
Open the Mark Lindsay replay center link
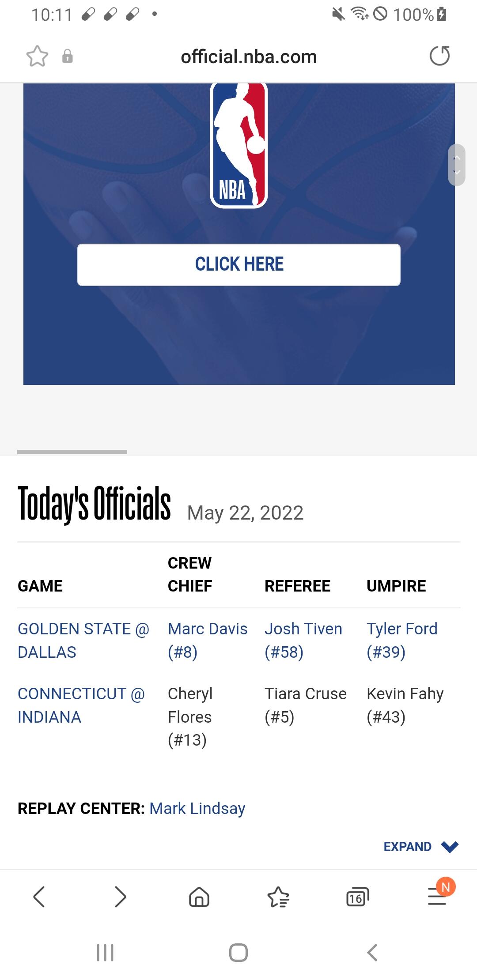[x=197, y=808]
